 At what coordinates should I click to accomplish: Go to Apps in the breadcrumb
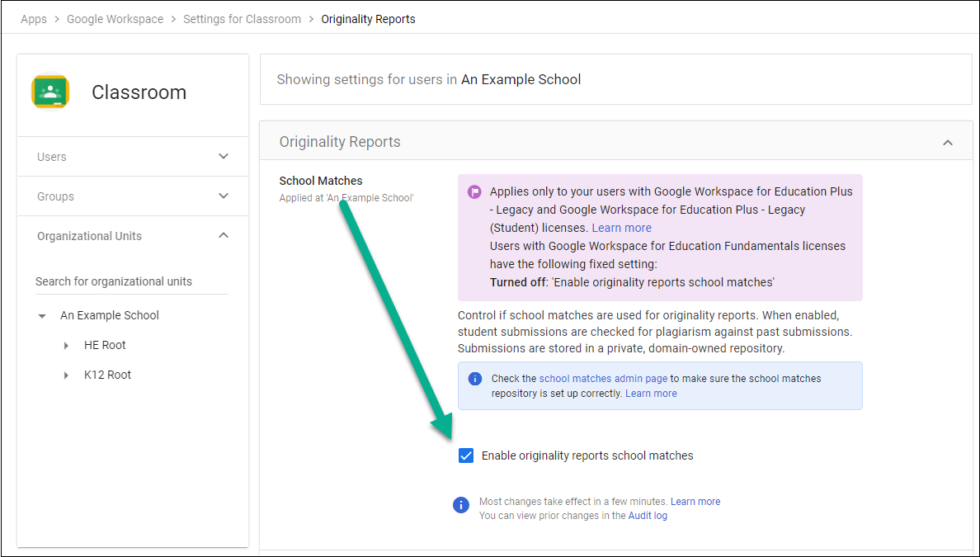[34, 19]
